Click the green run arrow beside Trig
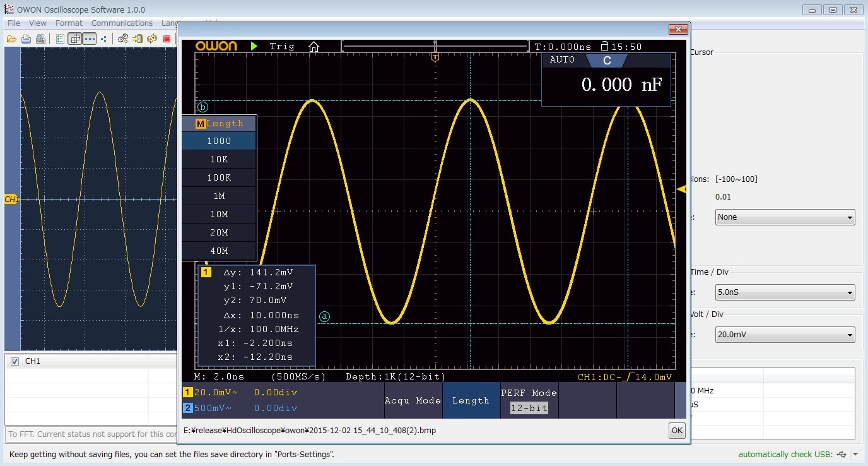The height and width of the screenshot is (466, 868). (254, 46)
